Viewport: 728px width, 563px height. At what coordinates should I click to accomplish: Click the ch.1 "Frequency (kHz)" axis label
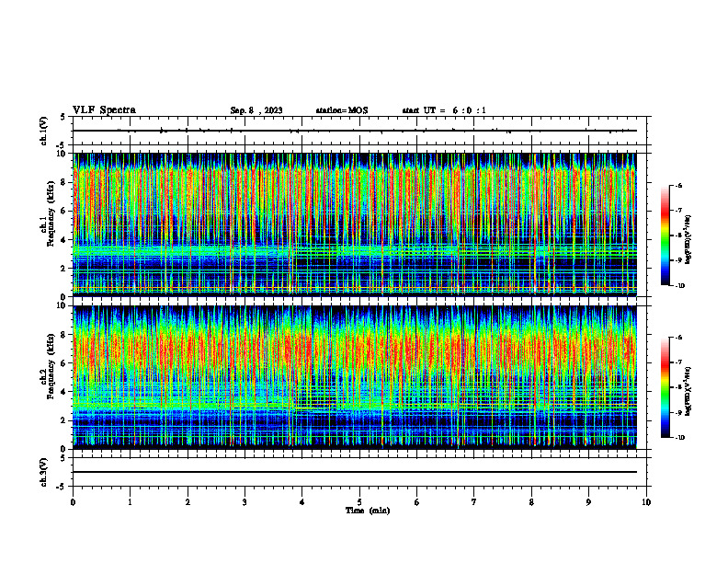click(x=52, y=213)
